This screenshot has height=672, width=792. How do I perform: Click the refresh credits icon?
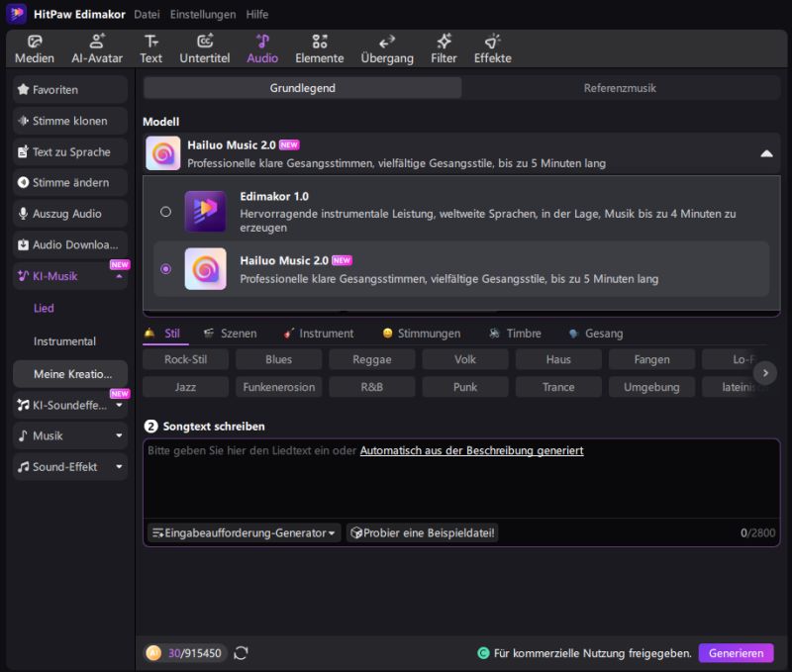pyautogui.click(x=241, y=653)
